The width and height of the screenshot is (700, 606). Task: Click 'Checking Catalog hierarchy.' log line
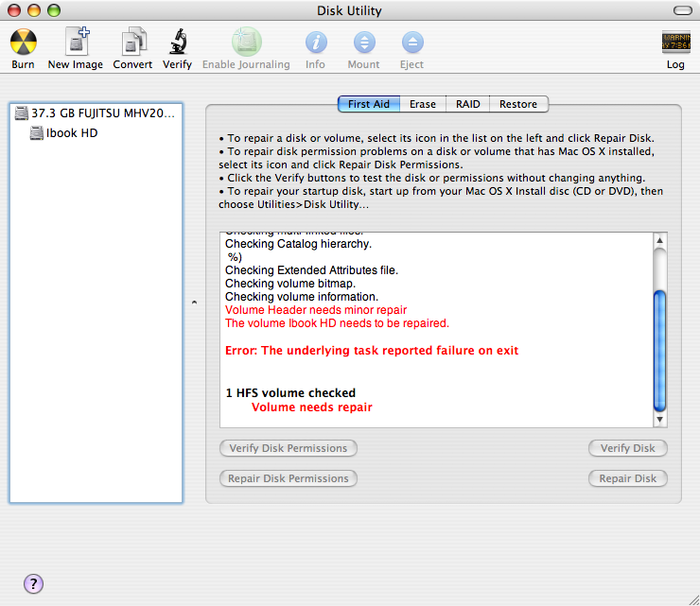click(298, 244)
